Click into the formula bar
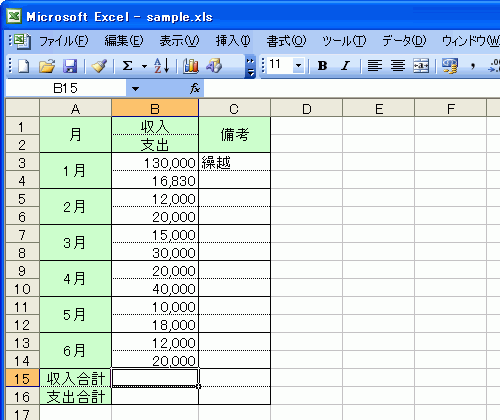 point(352,88)
